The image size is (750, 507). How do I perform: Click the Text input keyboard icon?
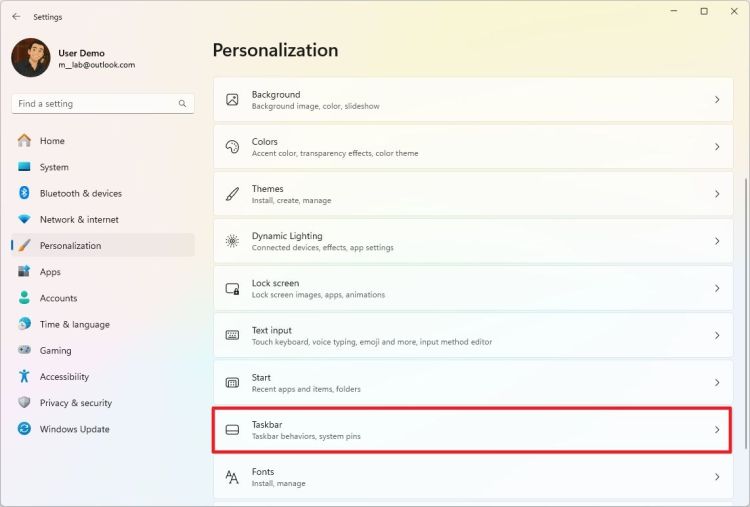pyautogui.click(x=232, y=335)
